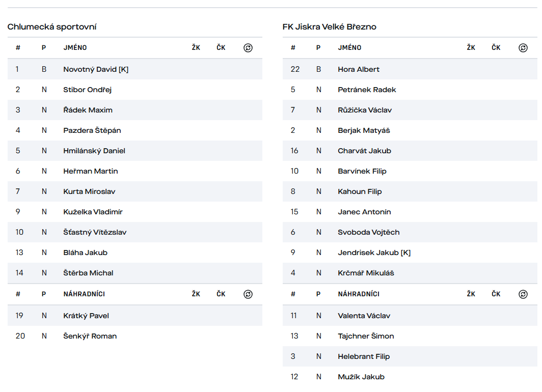This screenshot has width=542, height=392.
Task: Click the Chlumecká sportovní team name
Action: [52, 27]
